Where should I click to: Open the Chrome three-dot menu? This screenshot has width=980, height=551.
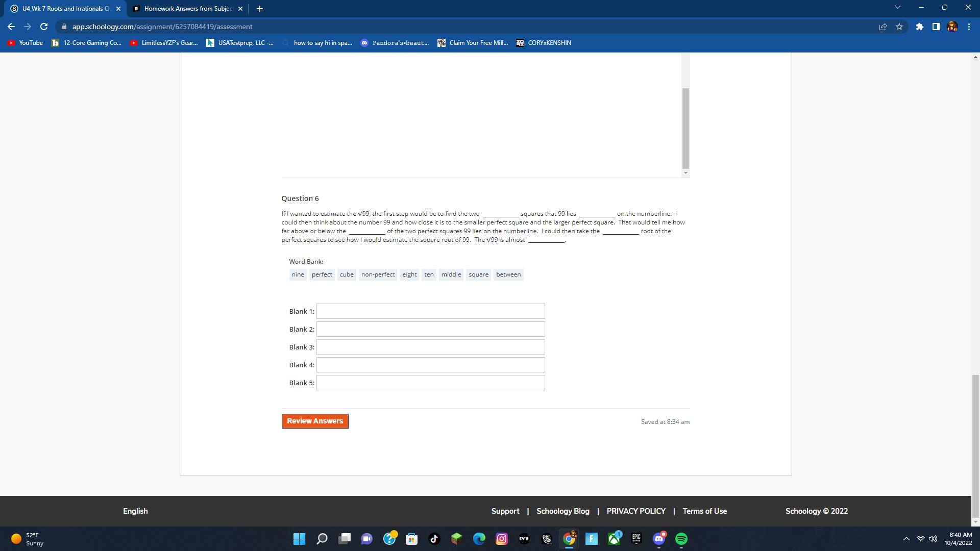[x=969, y=27]
